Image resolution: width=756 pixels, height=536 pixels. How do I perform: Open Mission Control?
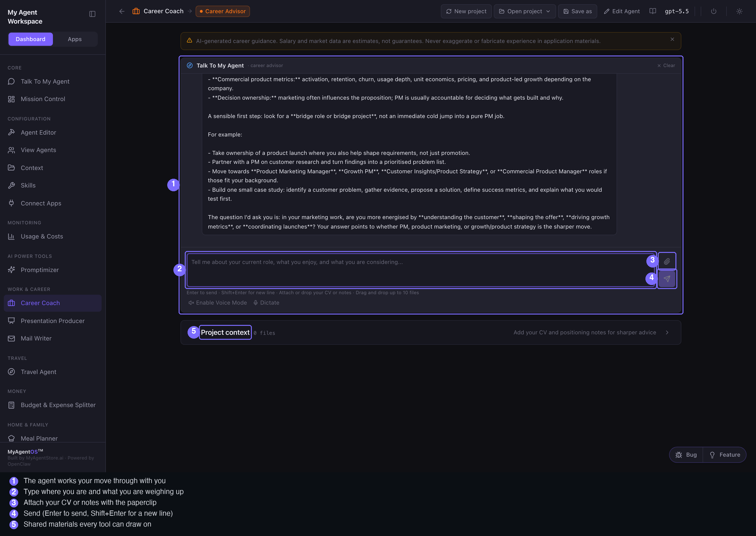point(53,99)
